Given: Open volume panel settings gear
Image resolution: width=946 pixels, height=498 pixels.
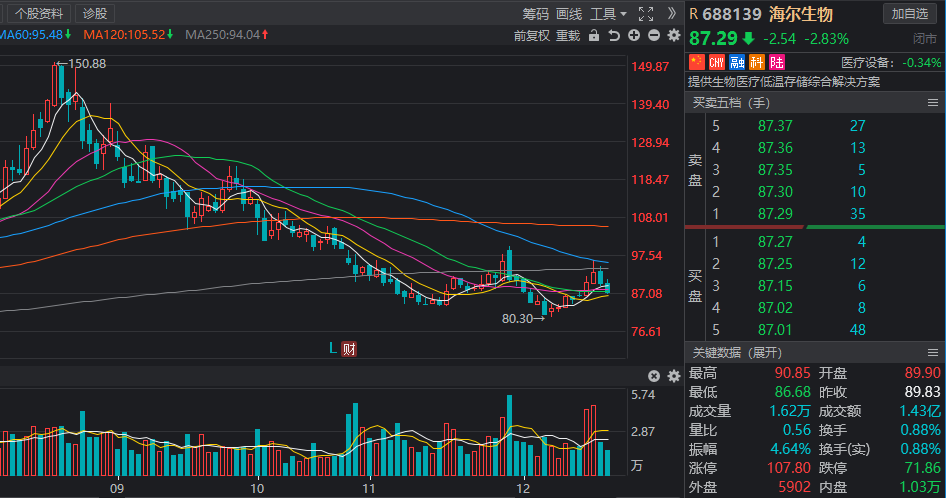Looking at the screenshot, I should (674, 376).
